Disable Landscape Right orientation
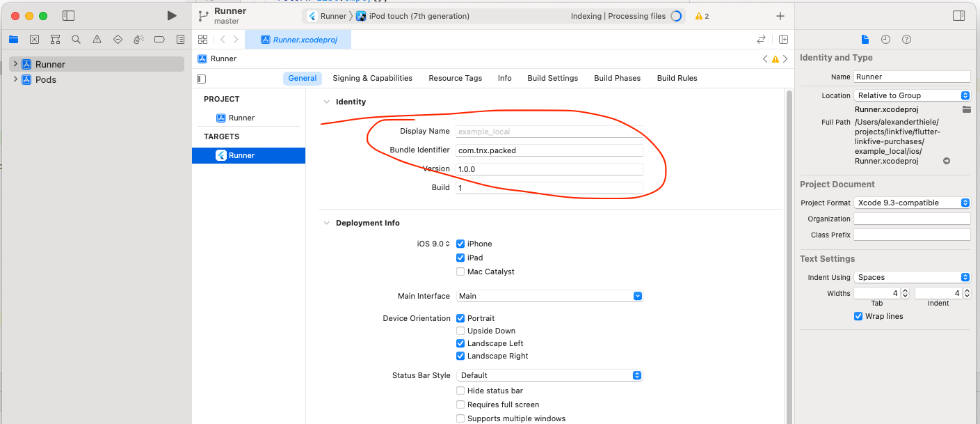 pyautogui.click(x=460, y=356)
